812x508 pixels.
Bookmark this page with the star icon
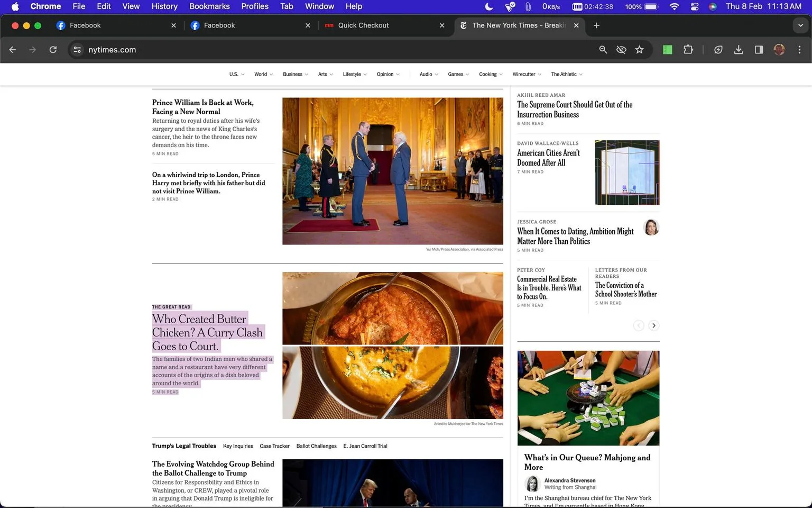pos(639,50)
